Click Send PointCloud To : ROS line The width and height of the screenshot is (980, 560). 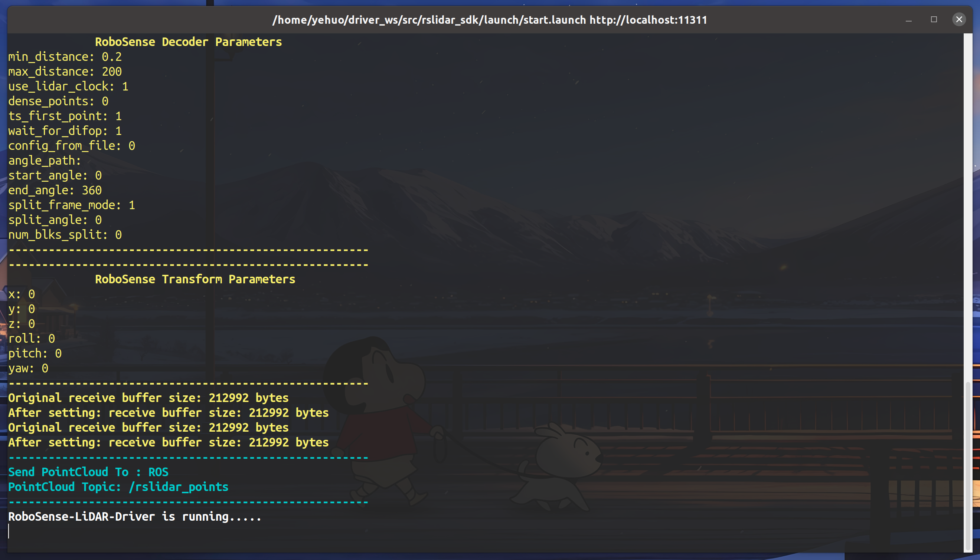[88, 472]
